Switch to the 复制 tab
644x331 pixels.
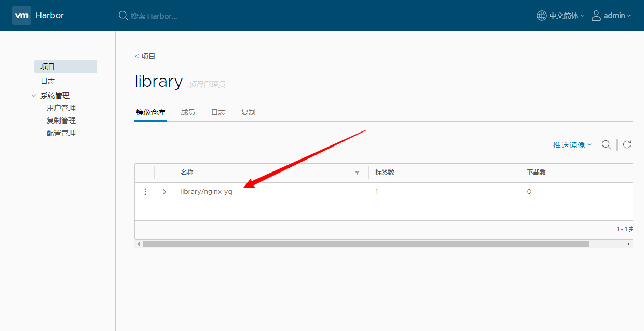[248, 112]
